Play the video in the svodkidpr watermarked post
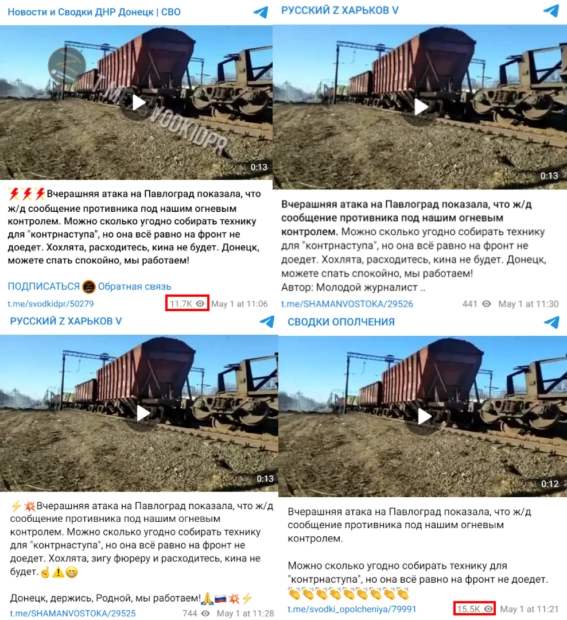The height and width of the screenshot is (620, 567). pyautogui.click(x=138, y=103)
